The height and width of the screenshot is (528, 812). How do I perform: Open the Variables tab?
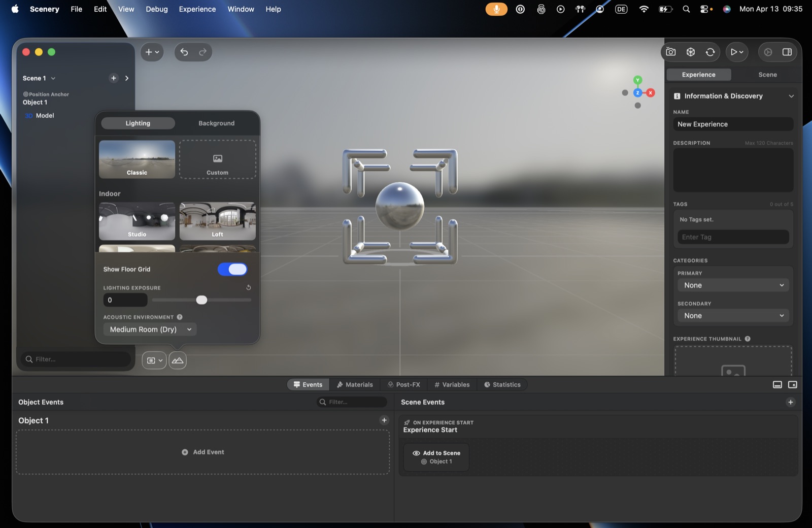tap(452, 385)
